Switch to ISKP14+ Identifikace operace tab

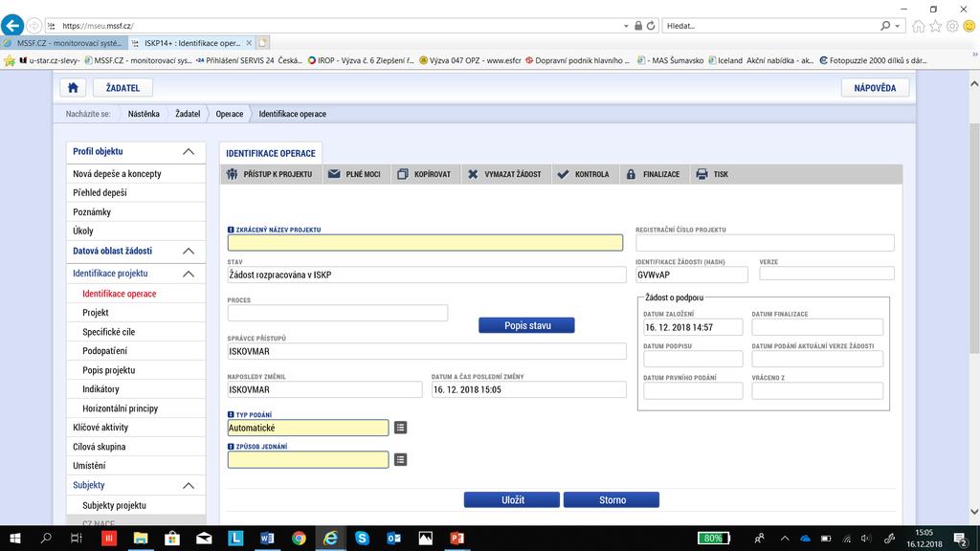[x=191, y=43]
